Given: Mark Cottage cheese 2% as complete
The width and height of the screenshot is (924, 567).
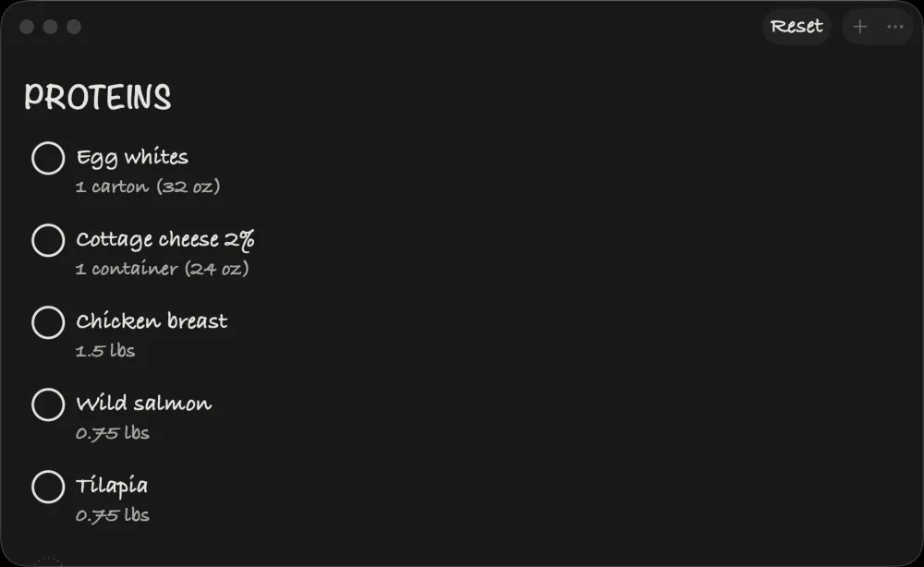Looking at the screenshot, I should click(48, 240).
